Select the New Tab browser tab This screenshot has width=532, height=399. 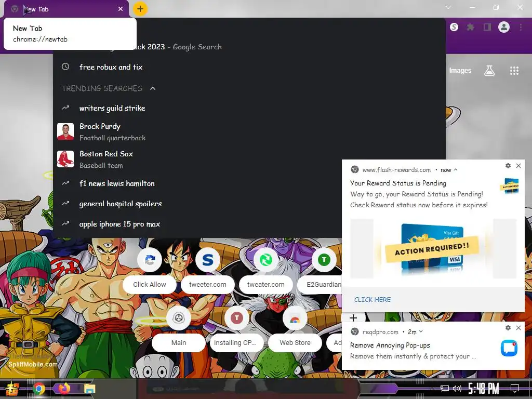66,9
